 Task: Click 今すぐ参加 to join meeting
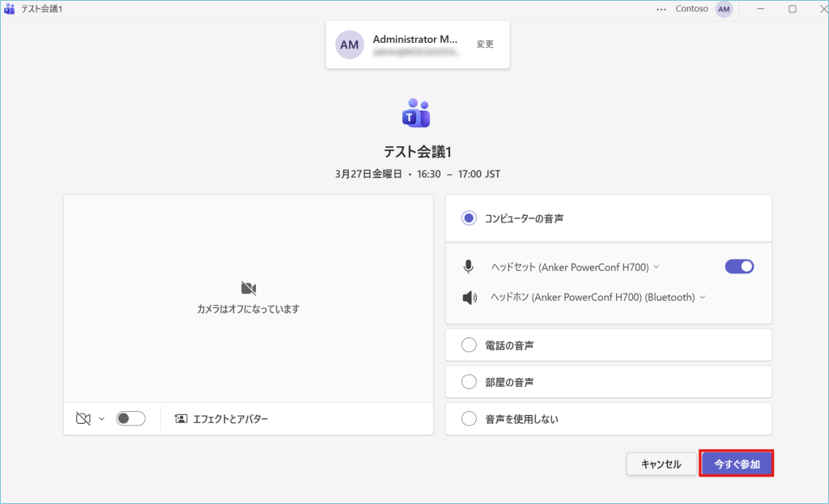pyautogui.click(x=736, y=464)
